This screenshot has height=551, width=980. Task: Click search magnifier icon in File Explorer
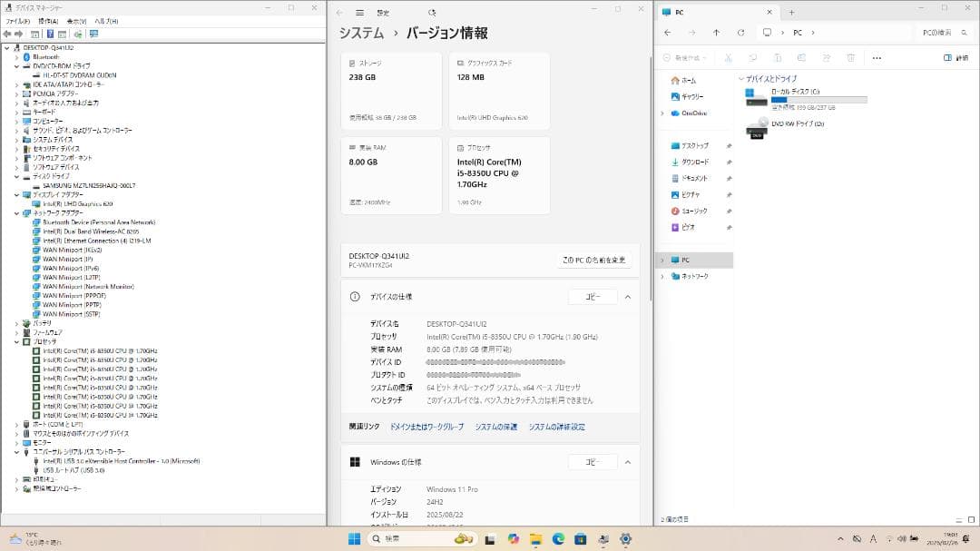click(965, 33)
